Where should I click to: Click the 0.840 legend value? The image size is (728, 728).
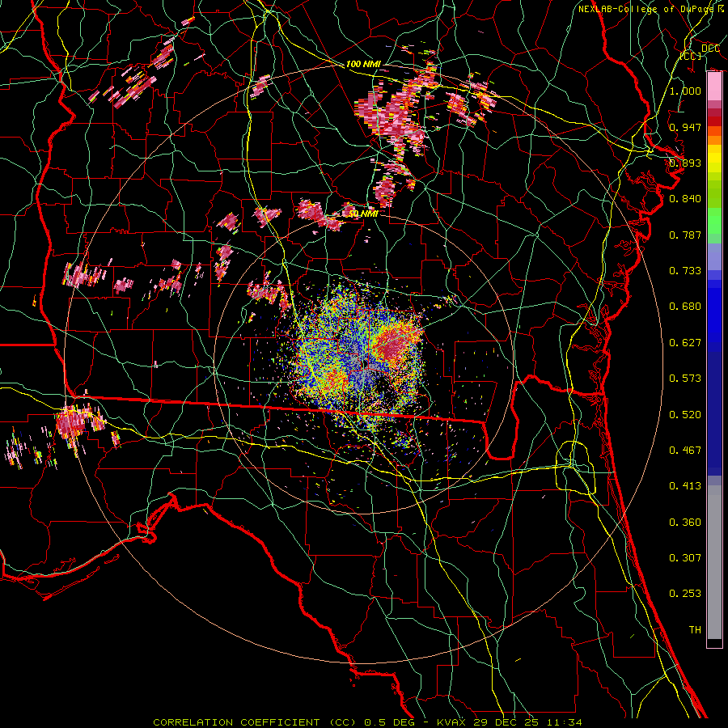point(685,199)
